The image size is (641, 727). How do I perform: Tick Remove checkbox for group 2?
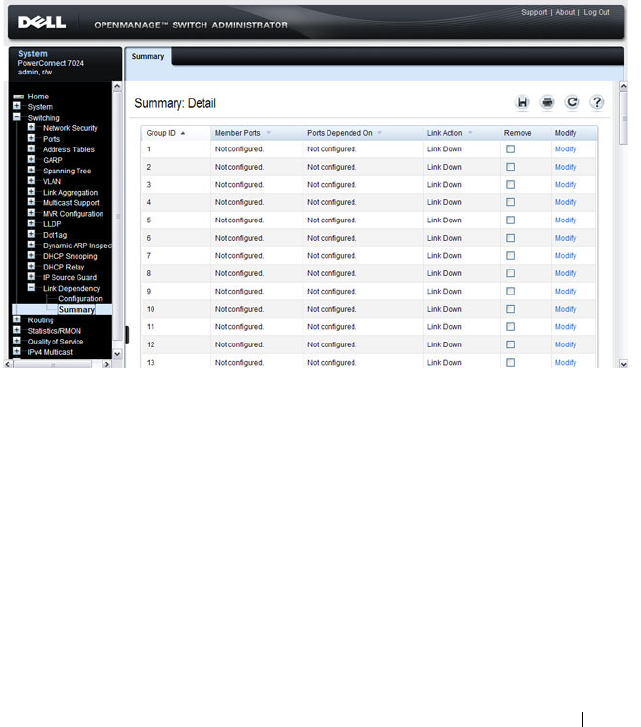pos(510,167)
